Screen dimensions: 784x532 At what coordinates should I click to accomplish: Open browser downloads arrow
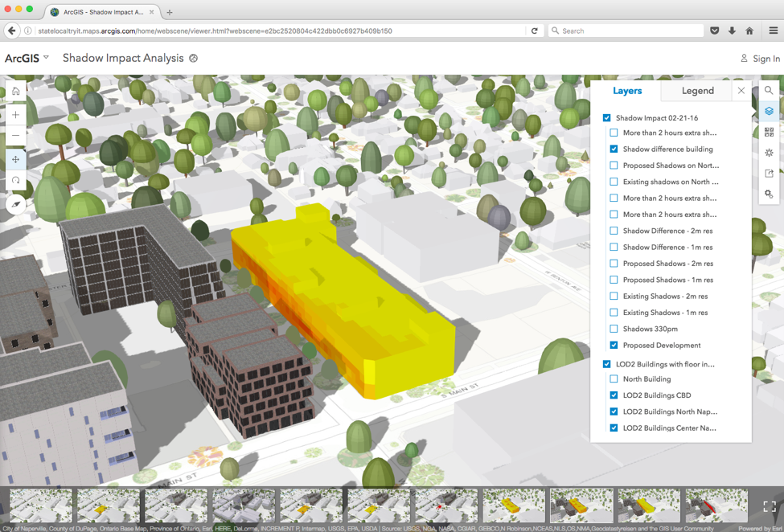(x=732, y=31)
